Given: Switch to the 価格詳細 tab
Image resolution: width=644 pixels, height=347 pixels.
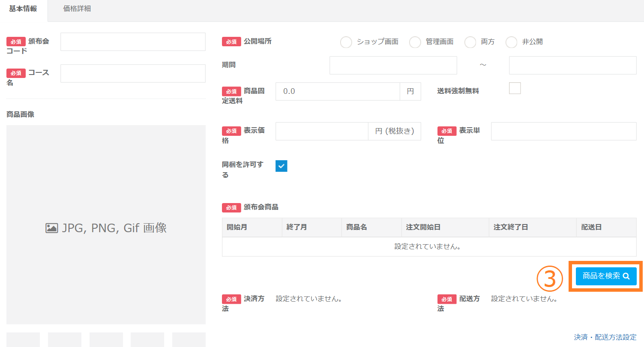Looking at the screenshot, I should tap(77, 9).
